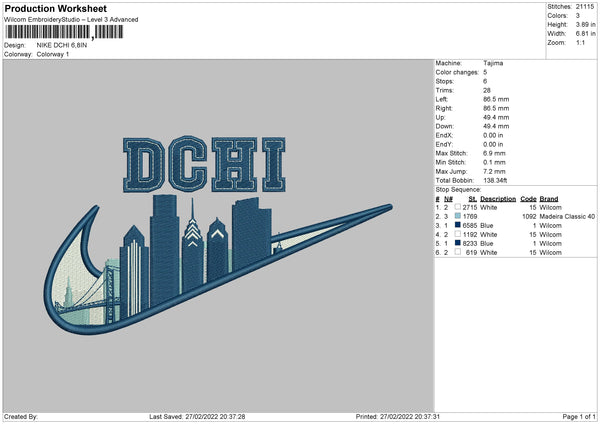Click the Machine value 'Tajima'

493,63
